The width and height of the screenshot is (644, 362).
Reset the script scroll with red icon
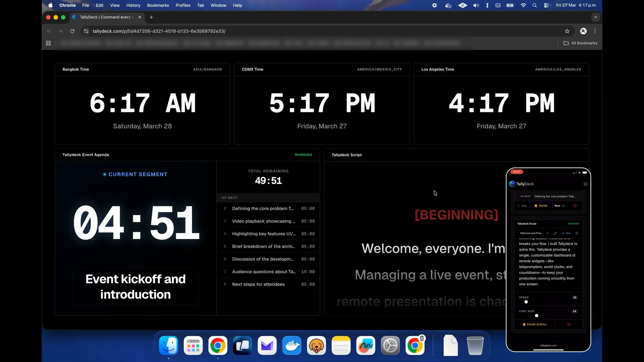coord(569,324)
